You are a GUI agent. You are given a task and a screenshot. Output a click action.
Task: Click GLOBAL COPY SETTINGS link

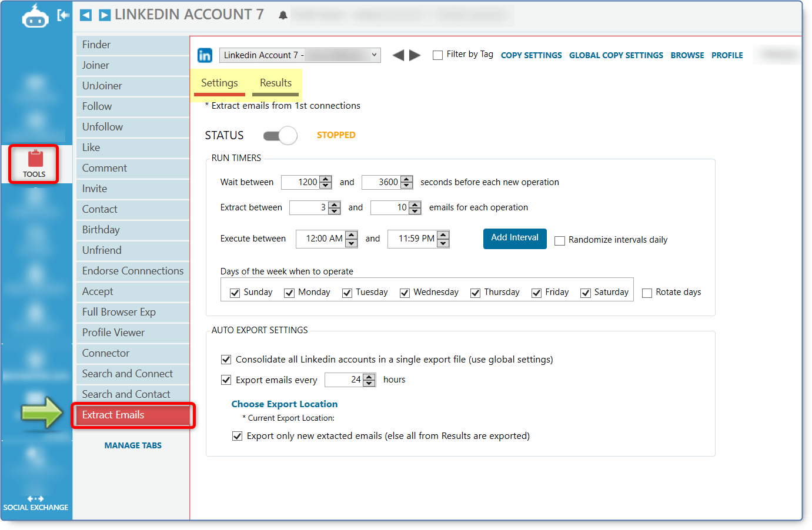616,56
